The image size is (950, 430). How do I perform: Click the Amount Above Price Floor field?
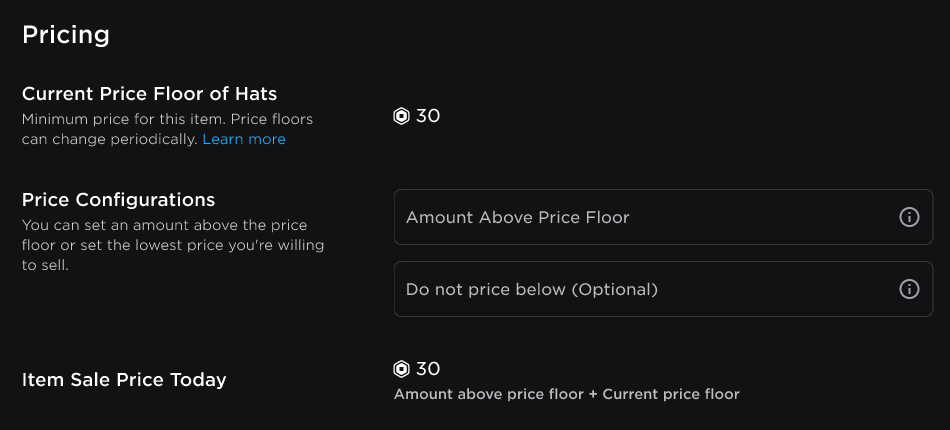point(640,217)
